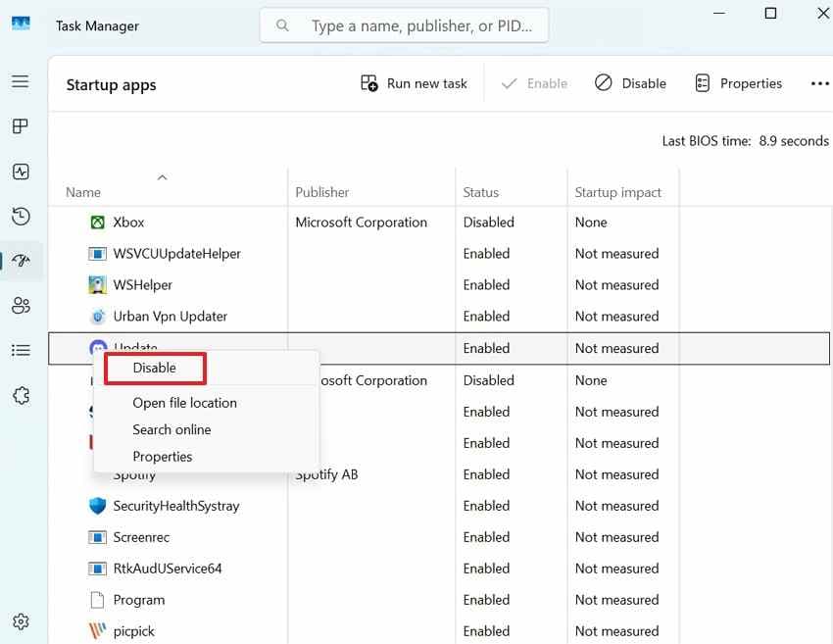The height and width of the screenshot is (644, 833).
Task: Select the SecurityHealthSystray entry
Action: click(x=176, y=506)
